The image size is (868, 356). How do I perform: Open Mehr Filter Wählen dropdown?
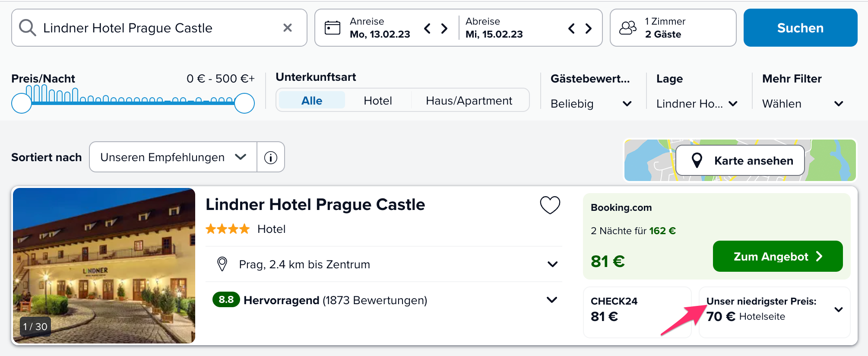pos(802,104)
